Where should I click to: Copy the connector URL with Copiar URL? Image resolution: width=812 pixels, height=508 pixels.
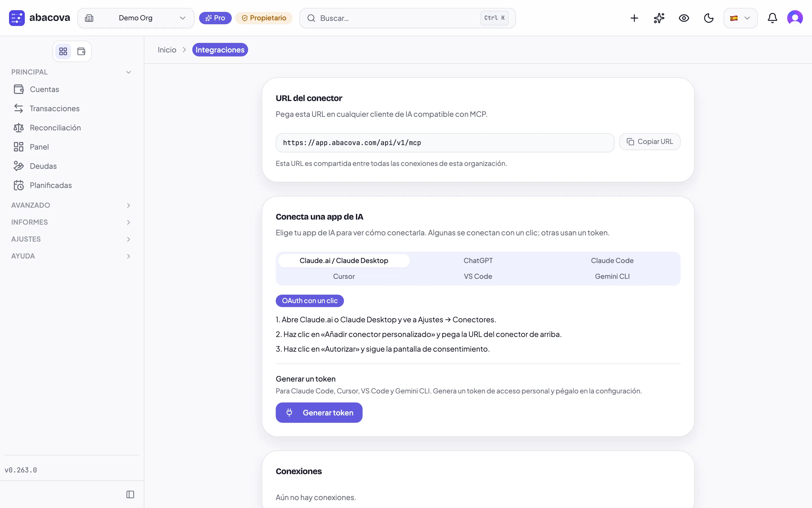click(650, 142)
